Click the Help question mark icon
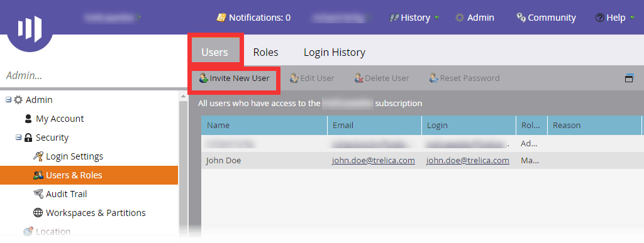The image size is (644, 243). click(599, 18)
